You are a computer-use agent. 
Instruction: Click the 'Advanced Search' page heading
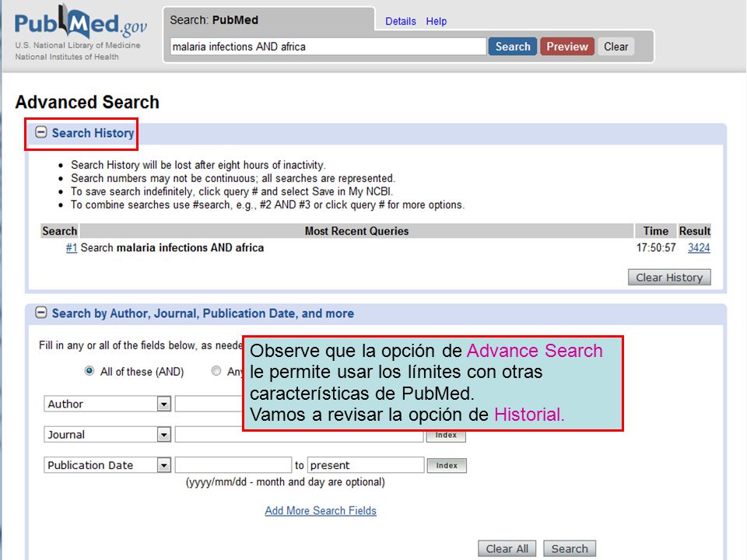pyautogui.click(x=87, y=102)
